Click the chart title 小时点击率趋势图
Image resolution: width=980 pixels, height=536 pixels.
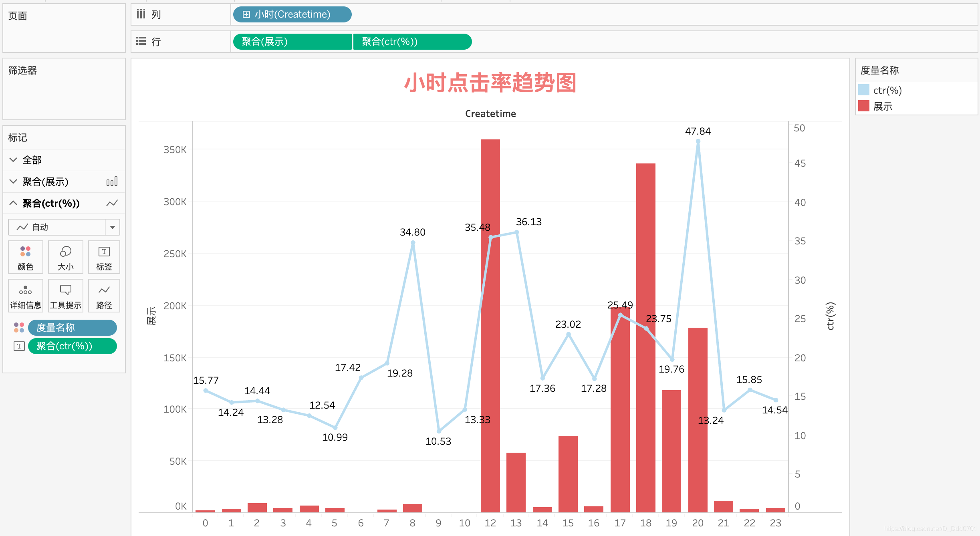[490, 83]
